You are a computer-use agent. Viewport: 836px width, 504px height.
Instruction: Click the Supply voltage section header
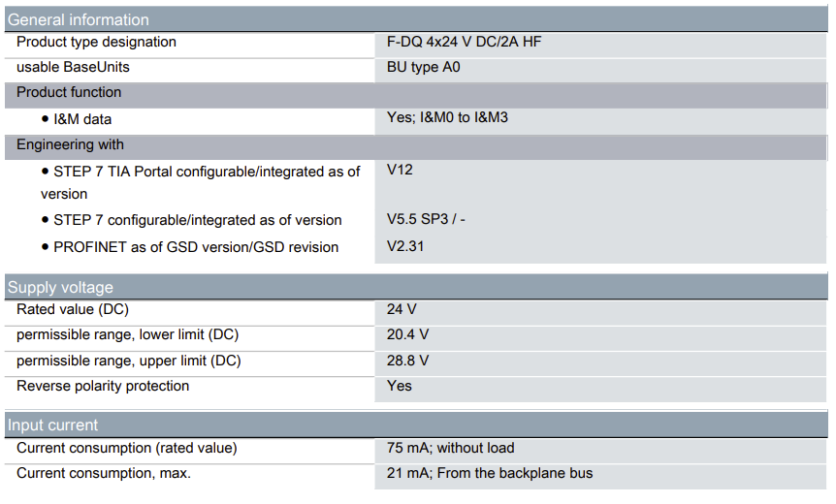tap(60, 287)
